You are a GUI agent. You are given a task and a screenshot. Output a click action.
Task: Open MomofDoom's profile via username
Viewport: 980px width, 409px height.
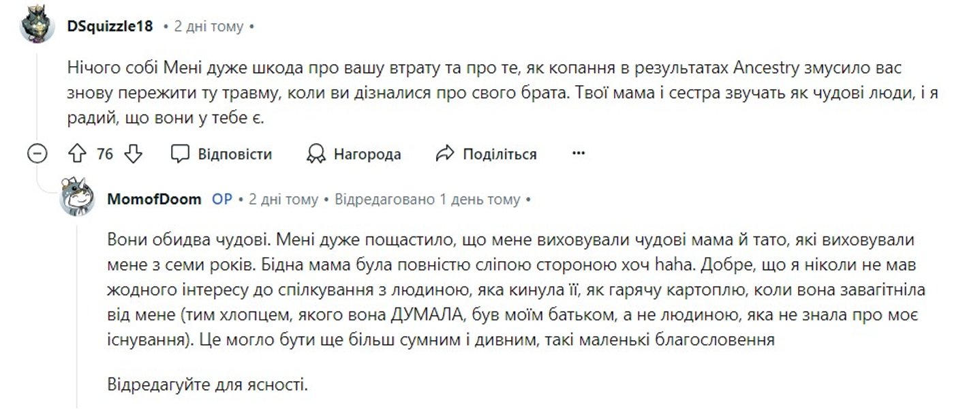[153, 198]
